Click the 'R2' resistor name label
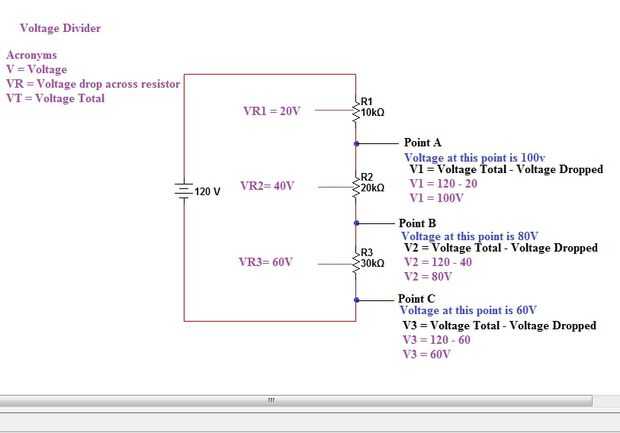620x433 pixels. (367, 177)
